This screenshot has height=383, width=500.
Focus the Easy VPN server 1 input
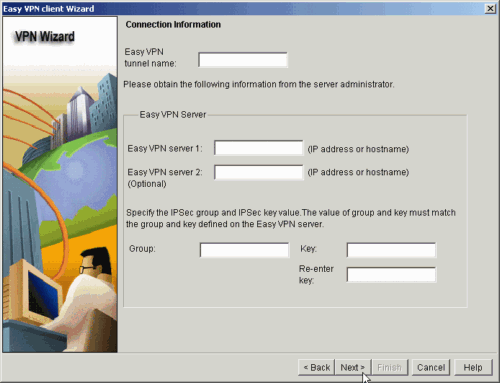coord(259,148)
